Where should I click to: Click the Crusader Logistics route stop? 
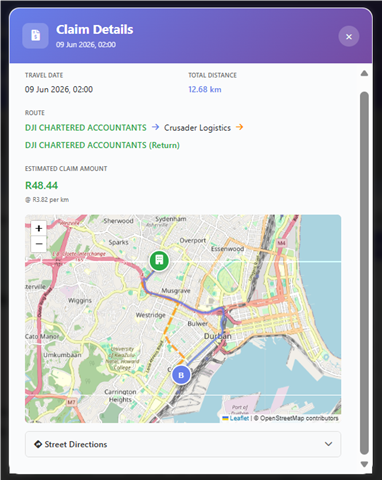click(x=197, y=128)
